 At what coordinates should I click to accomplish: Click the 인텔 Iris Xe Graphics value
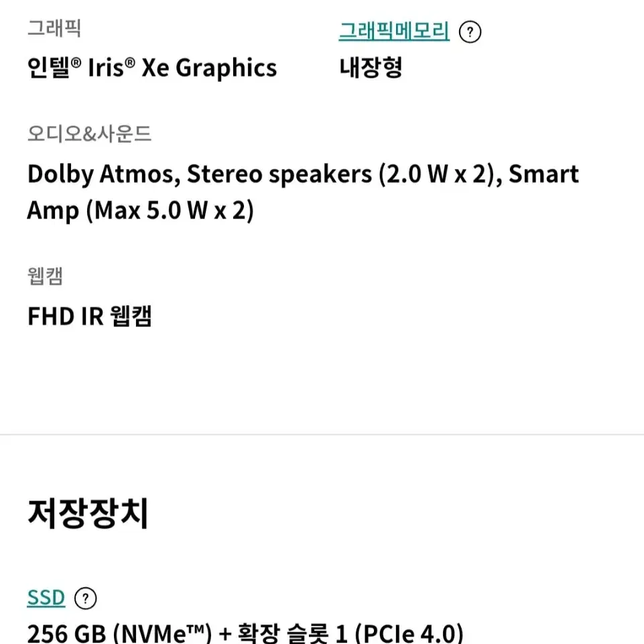point(152,68)
